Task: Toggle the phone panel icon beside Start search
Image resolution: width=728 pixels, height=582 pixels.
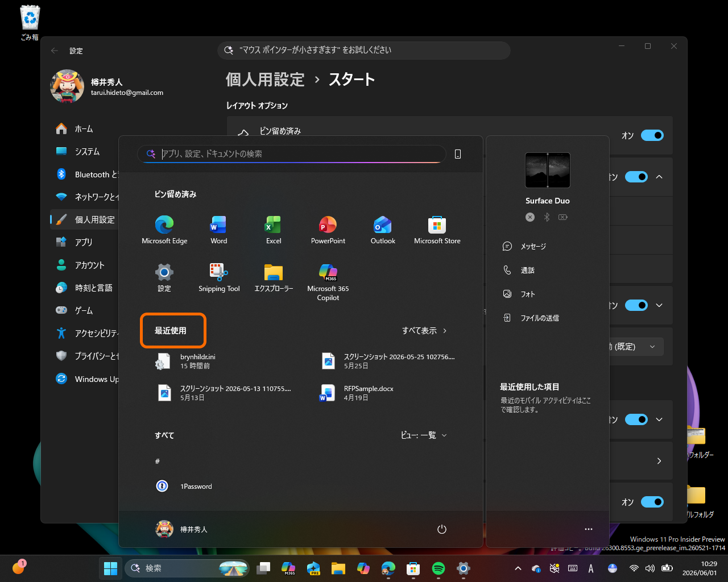Action: point(458,154)
